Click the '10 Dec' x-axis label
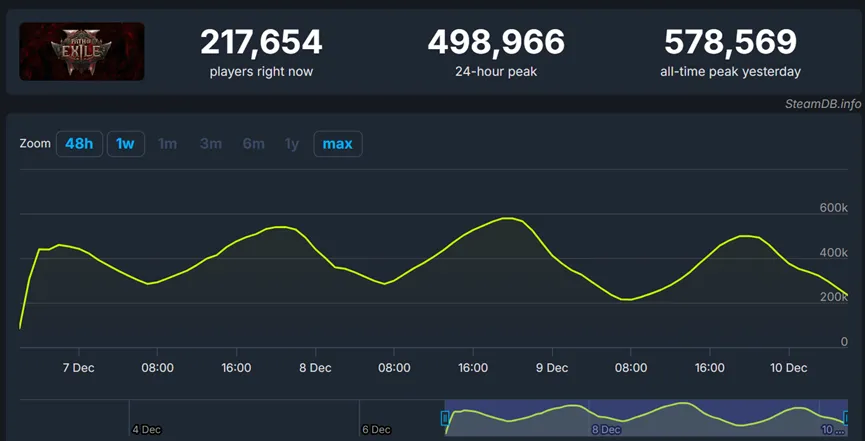This screenshot has height=441, width=865. [789, 368]
